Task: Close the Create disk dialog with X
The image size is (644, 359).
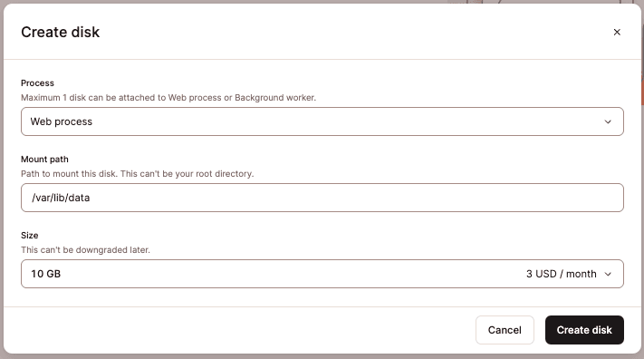Action: 617,32
